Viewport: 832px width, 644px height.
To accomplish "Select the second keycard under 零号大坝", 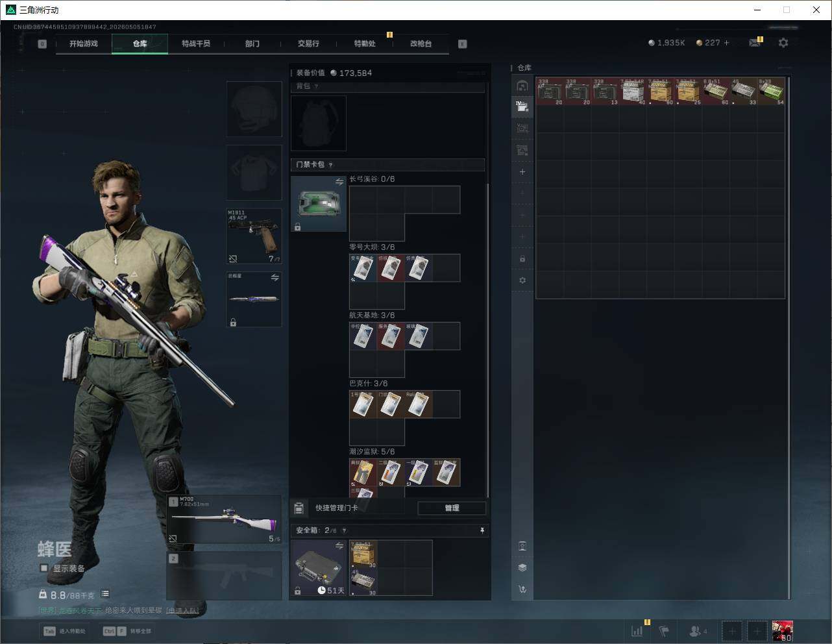I will point(391,268).
